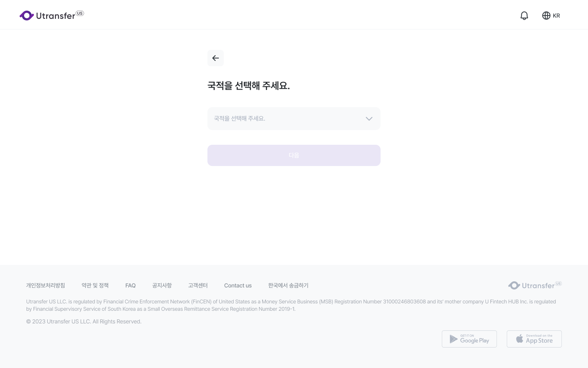Open the Contact us link
This screenshot has height=368, width=588.
(238, 285)
